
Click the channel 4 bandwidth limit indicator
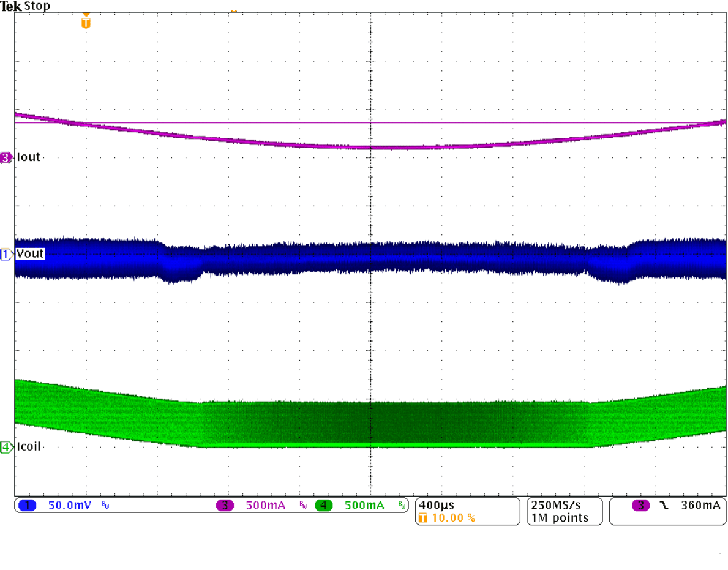pyautogui.click(x=402, y=505)
